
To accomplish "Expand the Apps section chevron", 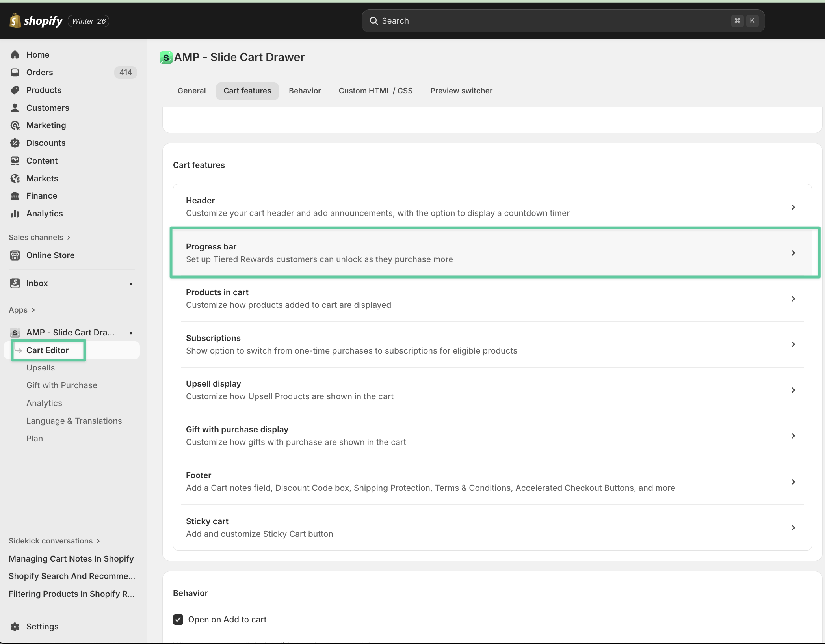I will click(33, 310).
